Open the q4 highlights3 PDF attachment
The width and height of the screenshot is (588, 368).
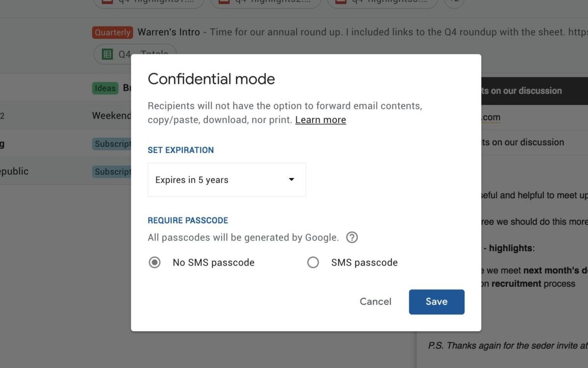(x=382, y=2)
